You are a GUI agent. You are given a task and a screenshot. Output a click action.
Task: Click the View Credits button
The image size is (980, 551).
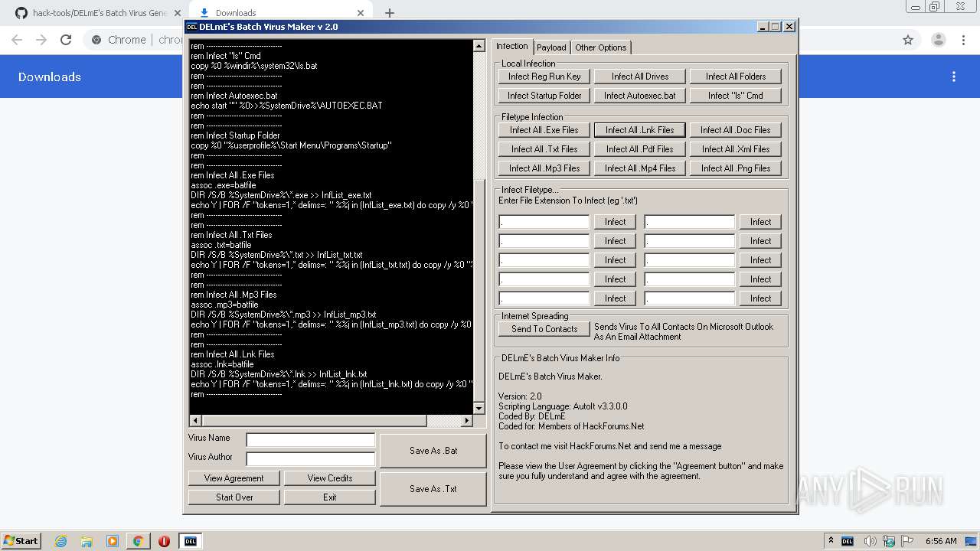click(x=330, y=478)
